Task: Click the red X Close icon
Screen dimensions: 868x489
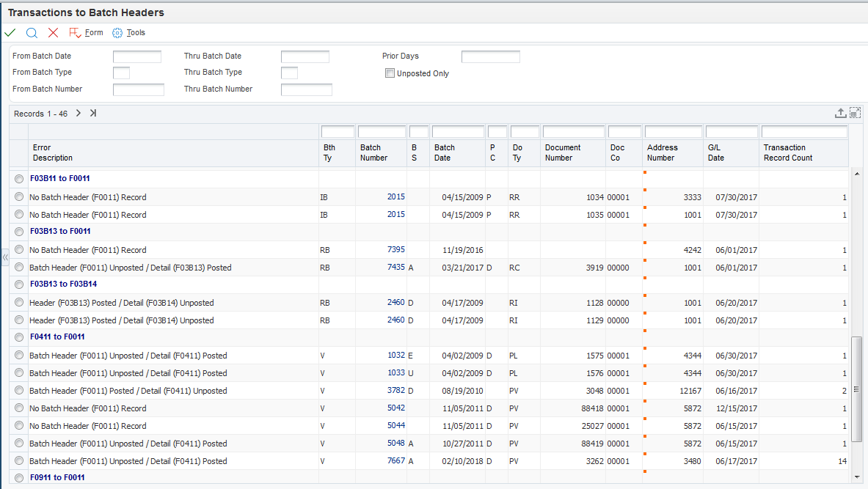Action: (x=53, y=33)
